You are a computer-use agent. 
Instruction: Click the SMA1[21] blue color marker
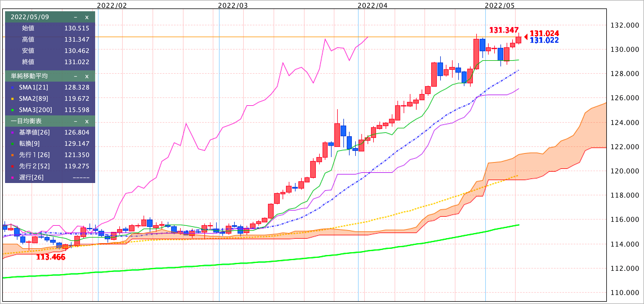(12, 88)
